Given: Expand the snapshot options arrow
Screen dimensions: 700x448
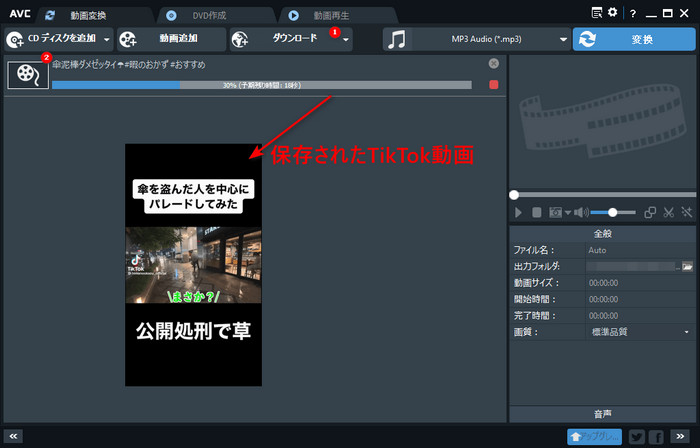Looking at the screenshot, I should pyautogui.click(x=568, y=212).
